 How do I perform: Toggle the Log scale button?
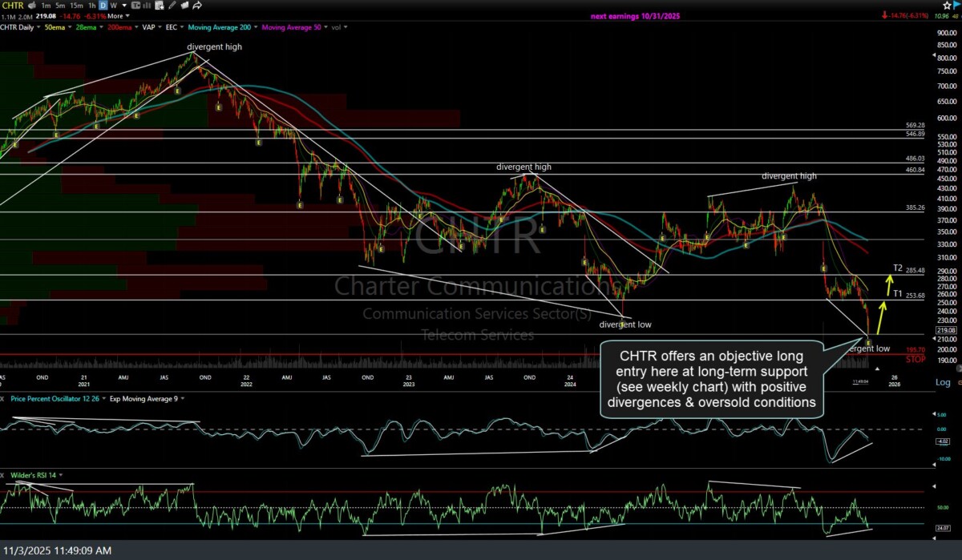coord(943,383)
